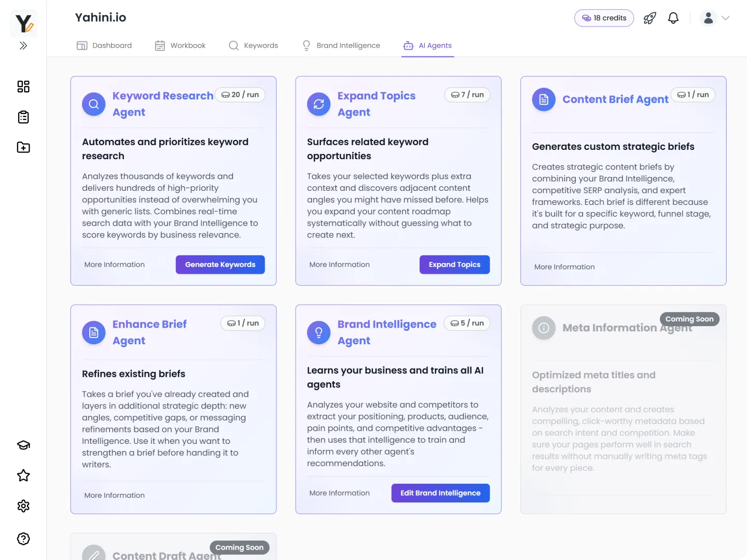This screenshot has width=747, height=560.
Task: Click the grid dashboard icon in sidebar
Action: point(23,87)
